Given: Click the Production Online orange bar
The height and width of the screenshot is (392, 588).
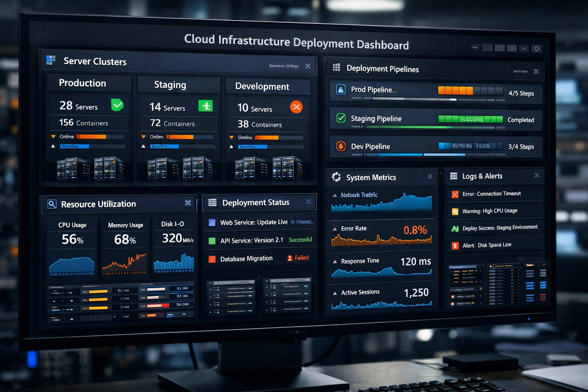Looking at the screenshot, I should click(91, 137).
